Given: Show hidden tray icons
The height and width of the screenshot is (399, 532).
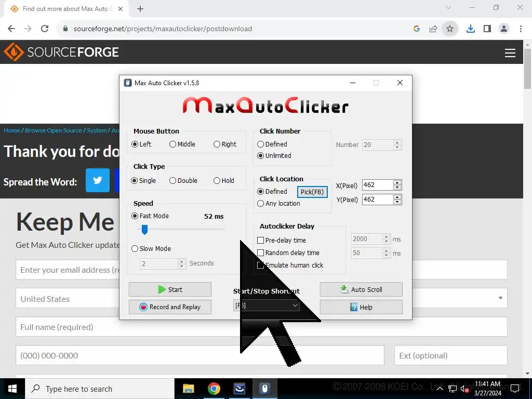Looking at the screenshot, I should 440,389.
